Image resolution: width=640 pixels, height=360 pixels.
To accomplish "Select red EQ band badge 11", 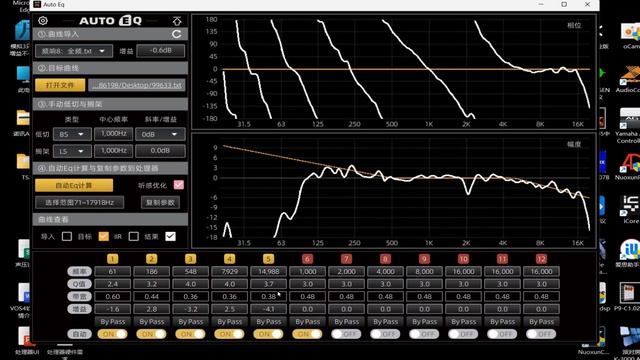I will [502, 259].
